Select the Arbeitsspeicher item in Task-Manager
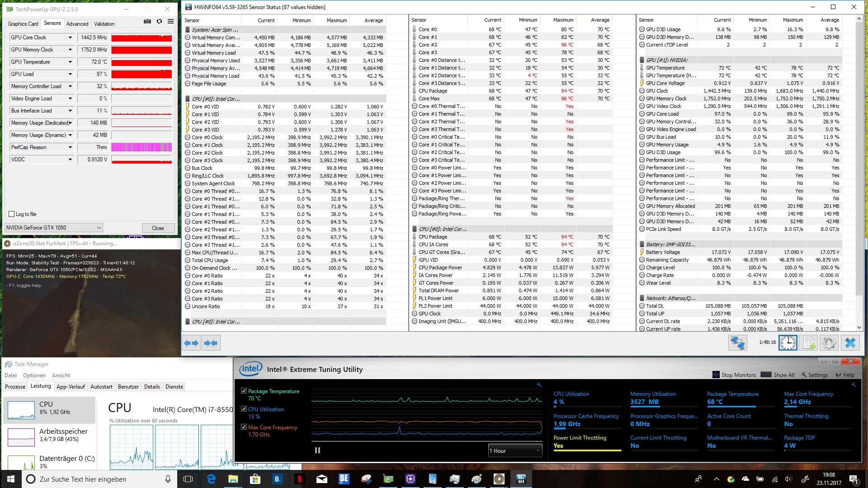This screenshot has width=868, height=488. coord(50,436)
